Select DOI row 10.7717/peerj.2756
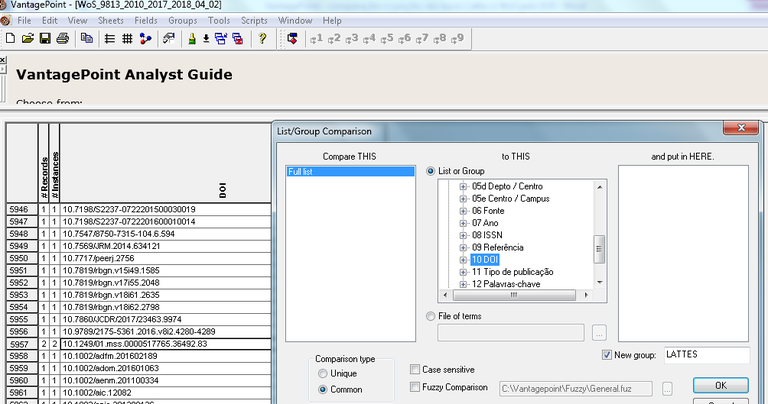768x404 pixels. [166, 258]
